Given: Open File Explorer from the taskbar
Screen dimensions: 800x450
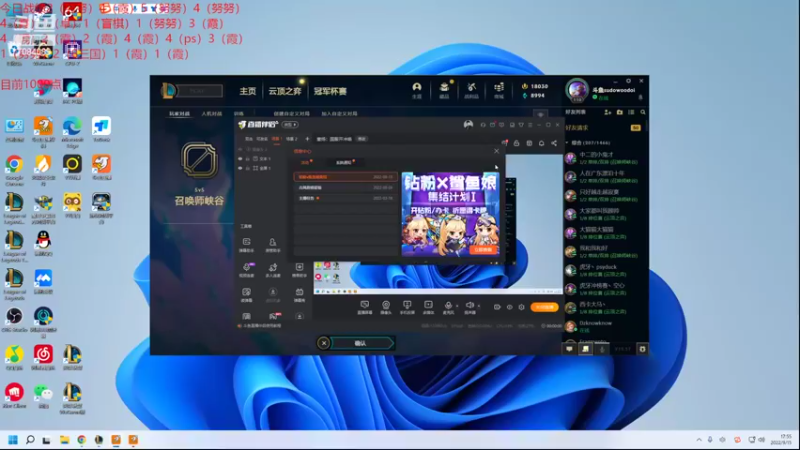Looking at the screenshot, I should pos(64,440).
